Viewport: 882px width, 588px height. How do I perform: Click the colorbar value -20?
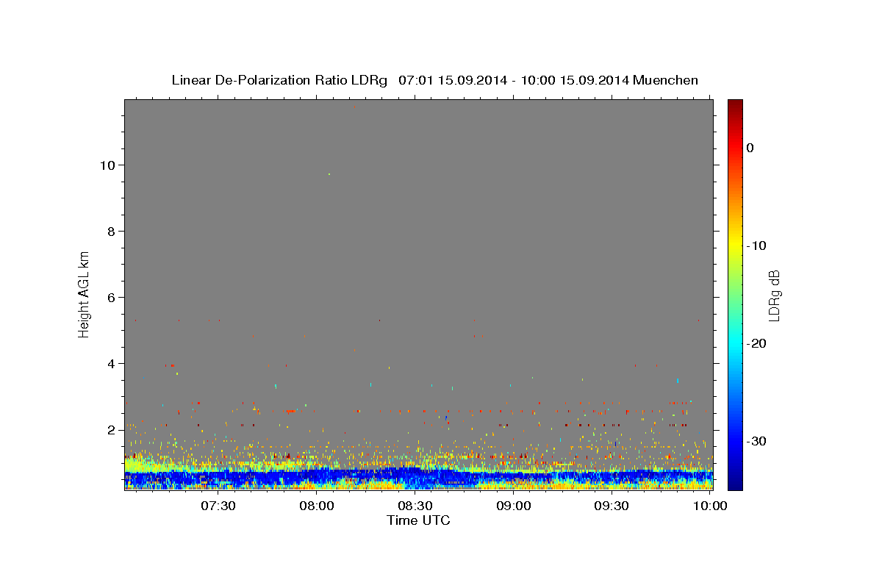(756, 343)
